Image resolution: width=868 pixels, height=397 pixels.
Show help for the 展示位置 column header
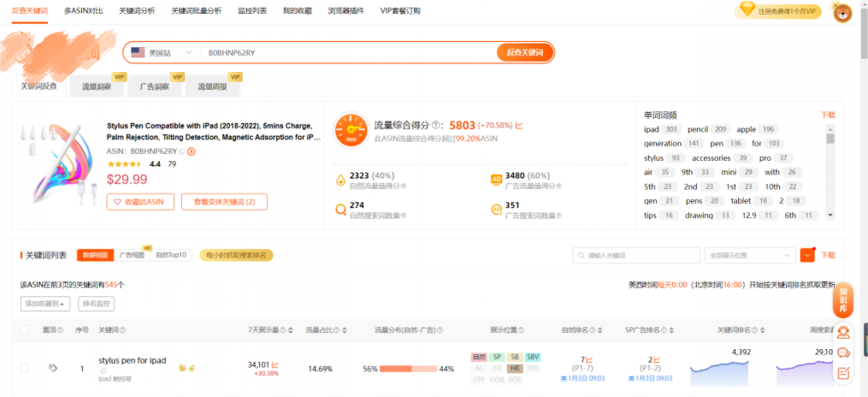[x=521, y=330]
